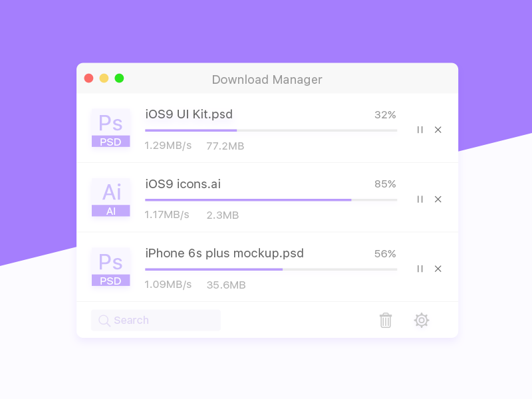
Task: Click the trash icon to clear downloads
Action: (386, 320)
